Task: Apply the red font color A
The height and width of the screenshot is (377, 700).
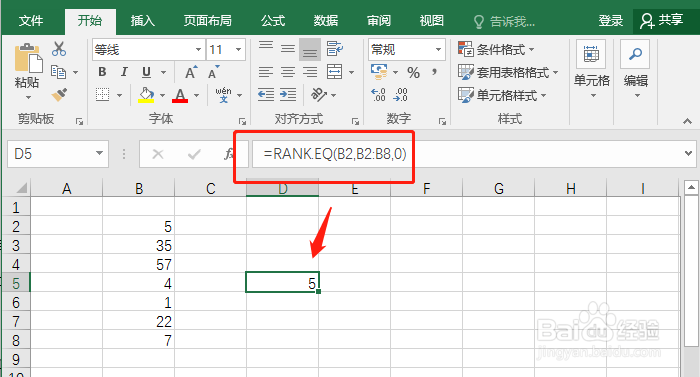Action: [x=180, y=95]
